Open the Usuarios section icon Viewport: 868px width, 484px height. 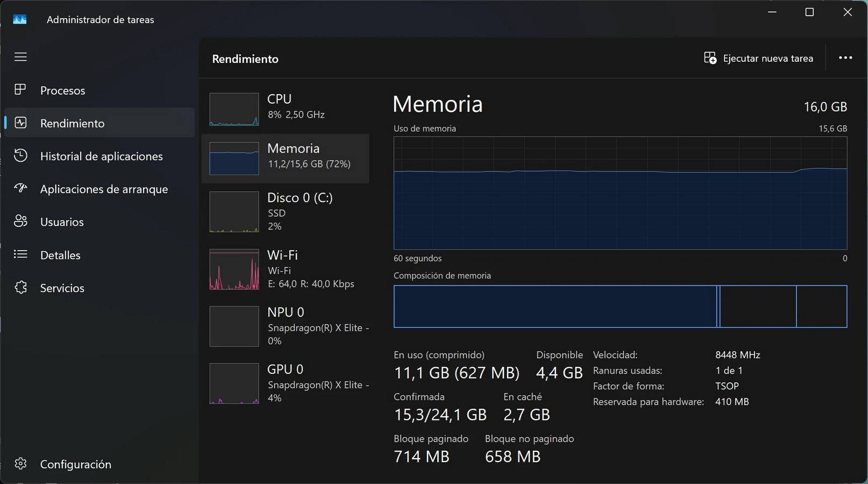point(20,222)
